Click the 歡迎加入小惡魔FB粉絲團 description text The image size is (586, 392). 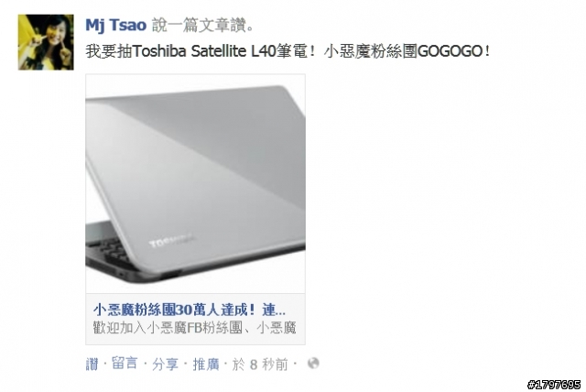[x=195, y=327]
